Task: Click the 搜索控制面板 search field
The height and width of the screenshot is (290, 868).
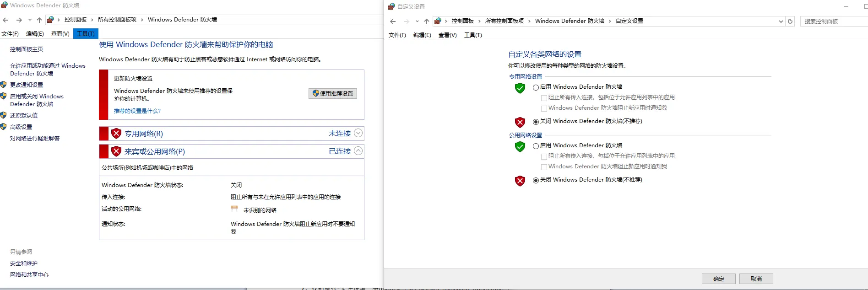Action: pyautogui.click(x=834, y=21)
